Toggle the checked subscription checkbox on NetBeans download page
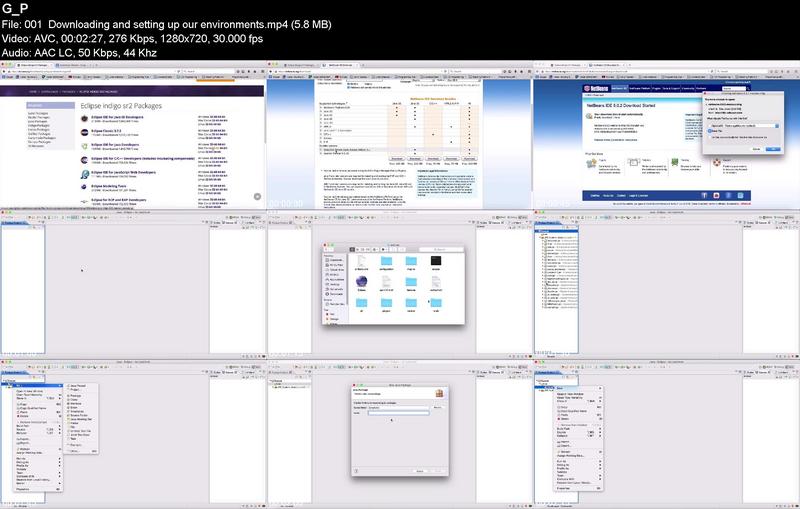 coord(348,87)
